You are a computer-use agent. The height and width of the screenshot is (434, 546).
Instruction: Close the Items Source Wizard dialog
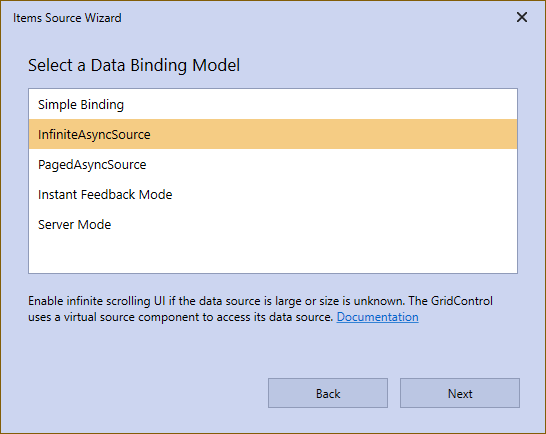522,17
